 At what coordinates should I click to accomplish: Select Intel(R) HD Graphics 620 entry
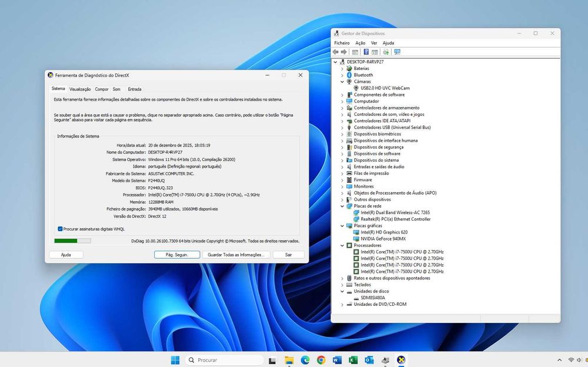click(x=384, y=232)
